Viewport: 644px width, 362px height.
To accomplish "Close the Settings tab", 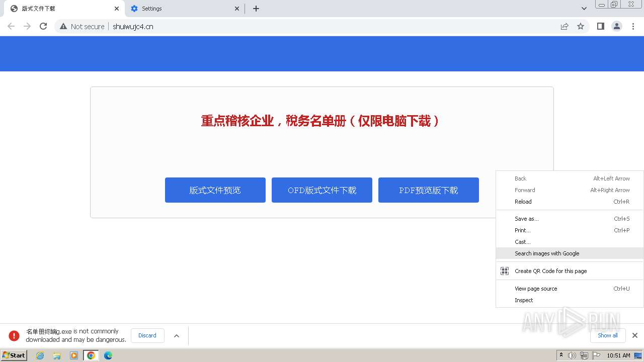I will click(237, 9).
